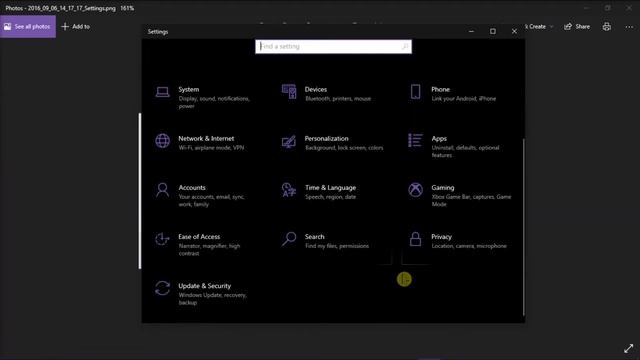Open the Personalization brush icon
Screen dimensions: 640x360
(289, 142)
